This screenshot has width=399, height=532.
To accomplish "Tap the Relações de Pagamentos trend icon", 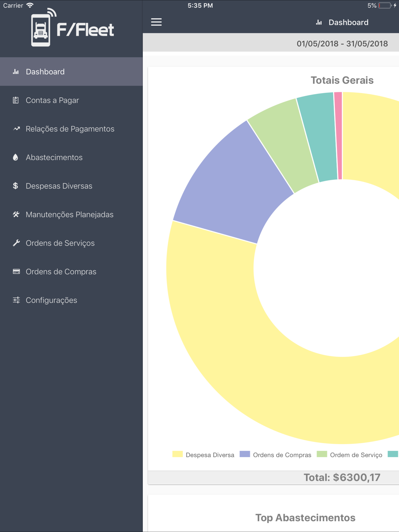I will pos(16,129).
